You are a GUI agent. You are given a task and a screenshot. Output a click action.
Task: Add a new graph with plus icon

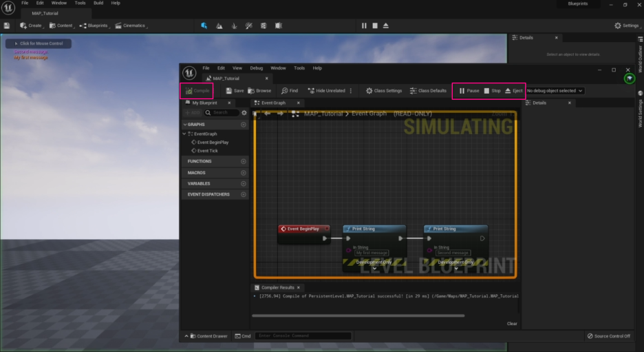point(244,124)
